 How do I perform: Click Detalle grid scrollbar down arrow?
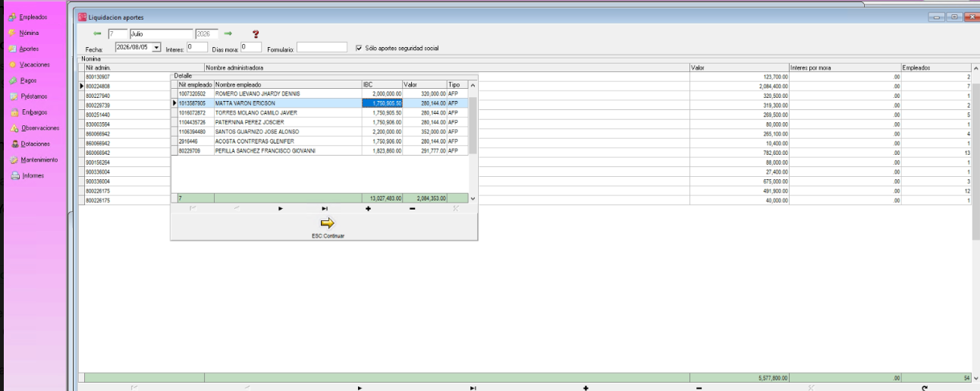(473, 198)
